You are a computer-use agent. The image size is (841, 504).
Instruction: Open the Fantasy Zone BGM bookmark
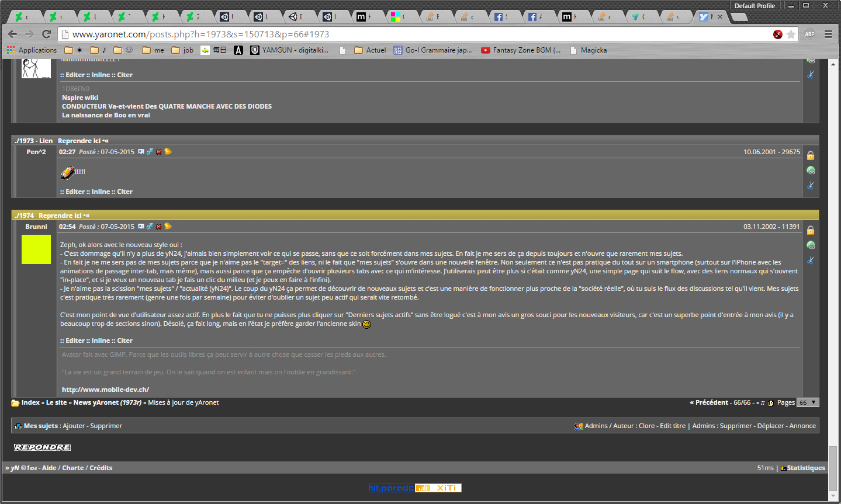click(521, 50)
